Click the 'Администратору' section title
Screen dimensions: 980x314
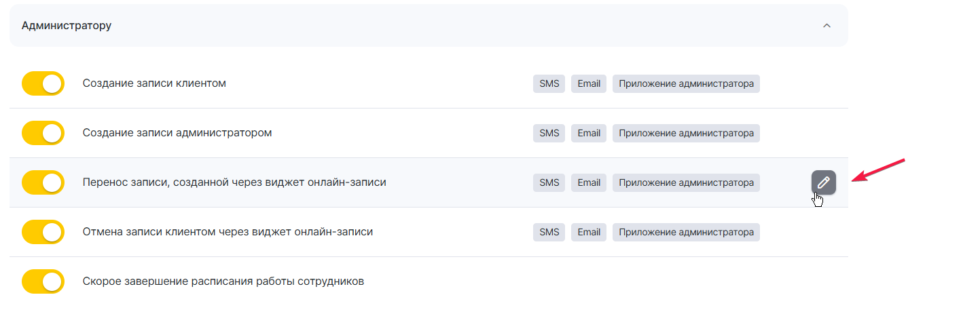pyautogui.click(x=67, y=26)
